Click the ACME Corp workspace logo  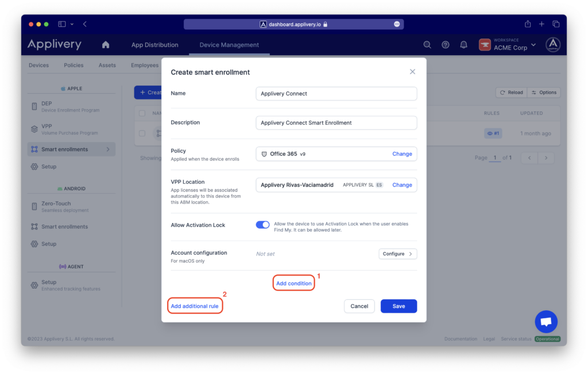485,45
